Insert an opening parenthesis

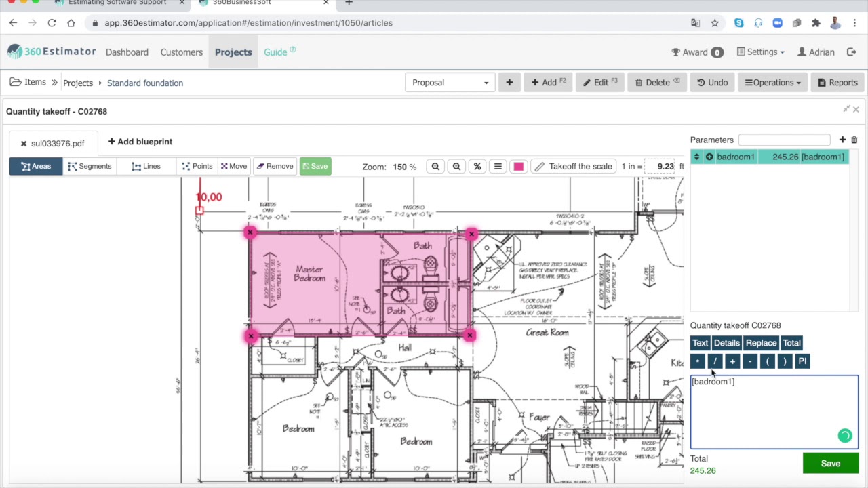click(768, 361)
